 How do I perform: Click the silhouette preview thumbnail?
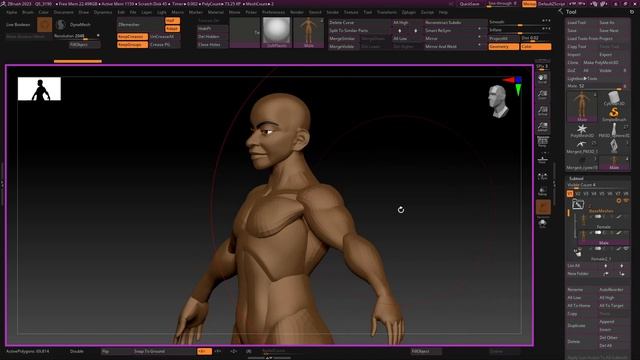coord(39,89)
